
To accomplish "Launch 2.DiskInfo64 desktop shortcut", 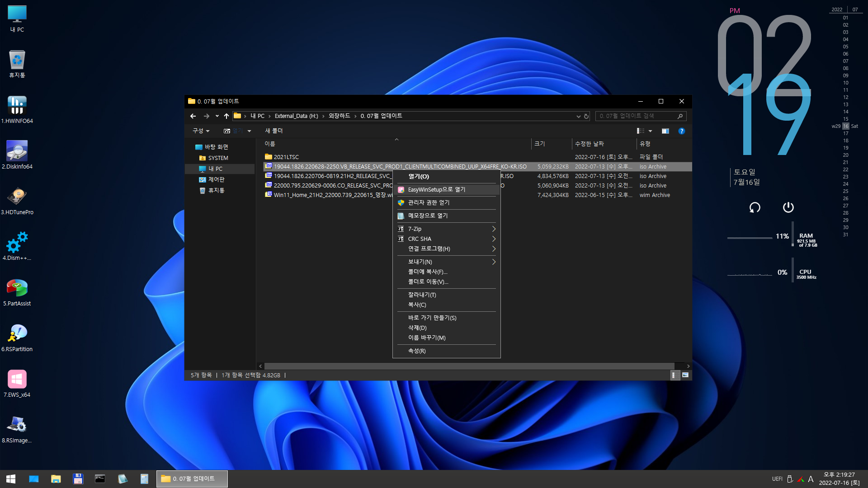I will click(17, 155).
